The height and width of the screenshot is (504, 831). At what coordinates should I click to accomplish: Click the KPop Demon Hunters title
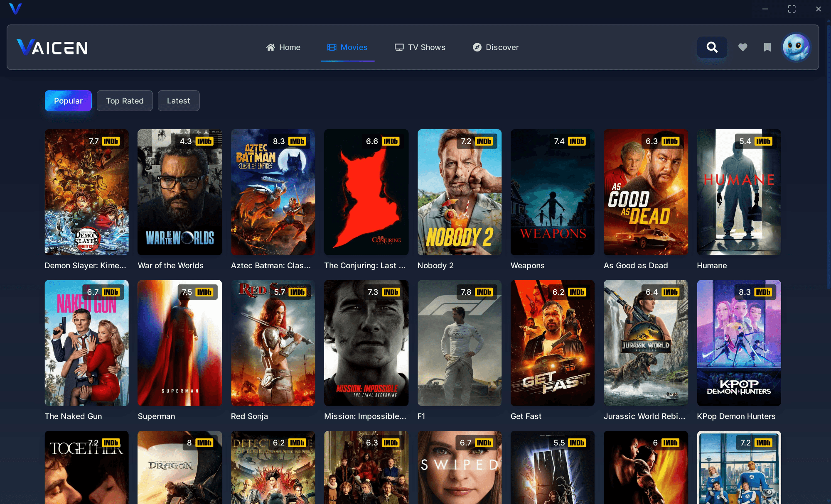point(736,416)
